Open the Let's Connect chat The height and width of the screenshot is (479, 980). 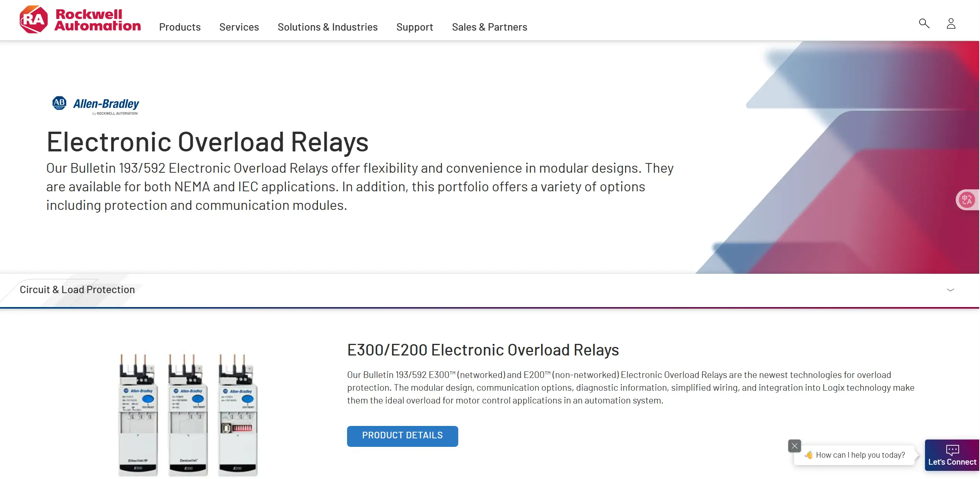point(952,455)
